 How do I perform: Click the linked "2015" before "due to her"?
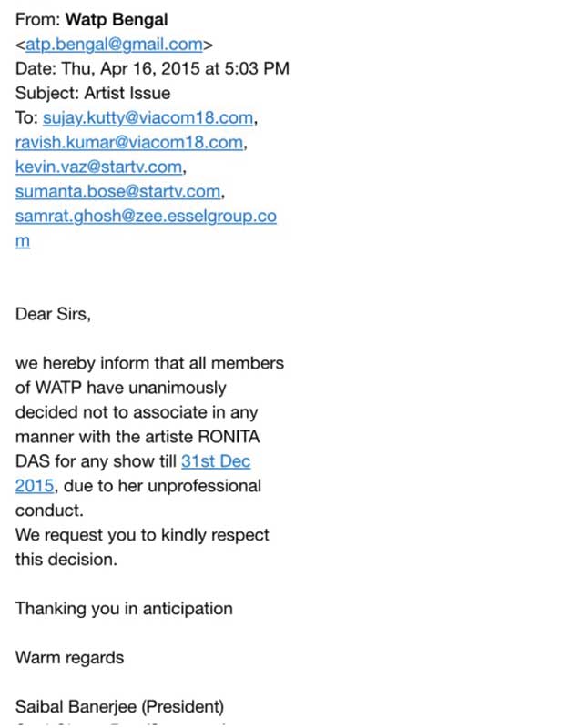(x=34, y=486)
